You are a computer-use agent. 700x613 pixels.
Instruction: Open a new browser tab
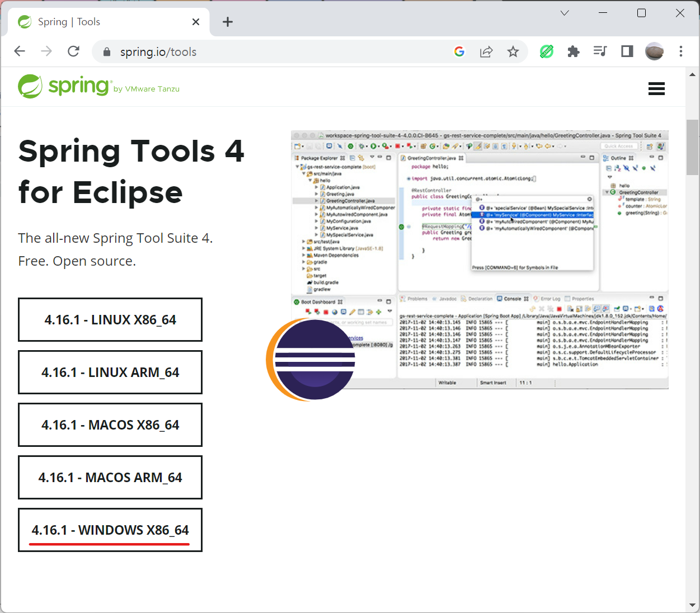228,22
